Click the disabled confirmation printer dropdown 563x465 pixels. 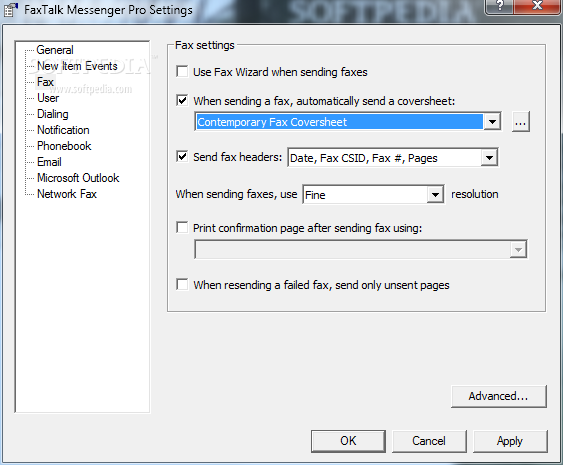(x=360, y=250)
